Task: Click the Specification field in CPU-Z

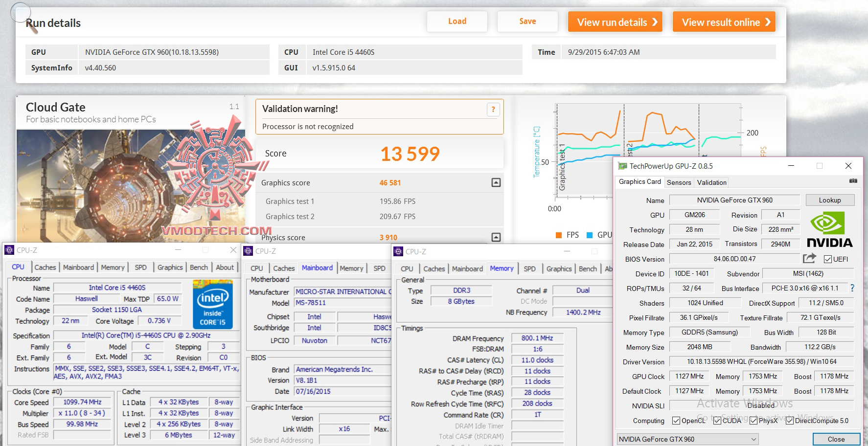Action: pos(146,335)
